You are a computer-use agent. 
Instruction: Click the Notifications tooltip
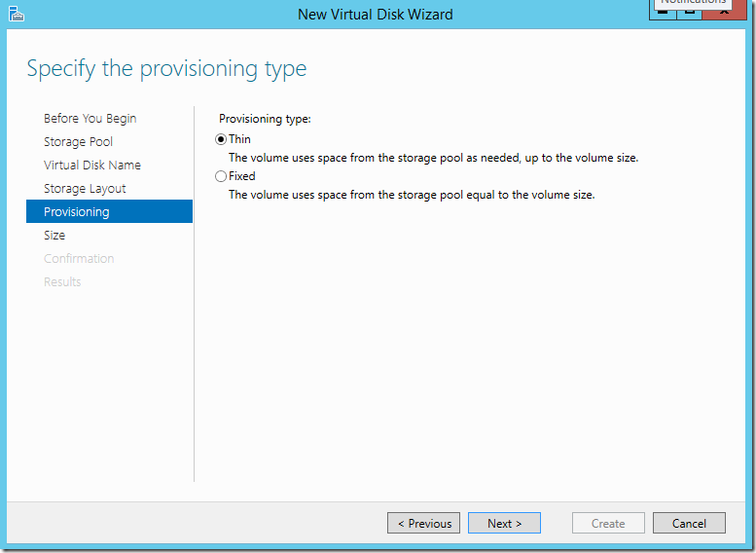pos(693,3)
